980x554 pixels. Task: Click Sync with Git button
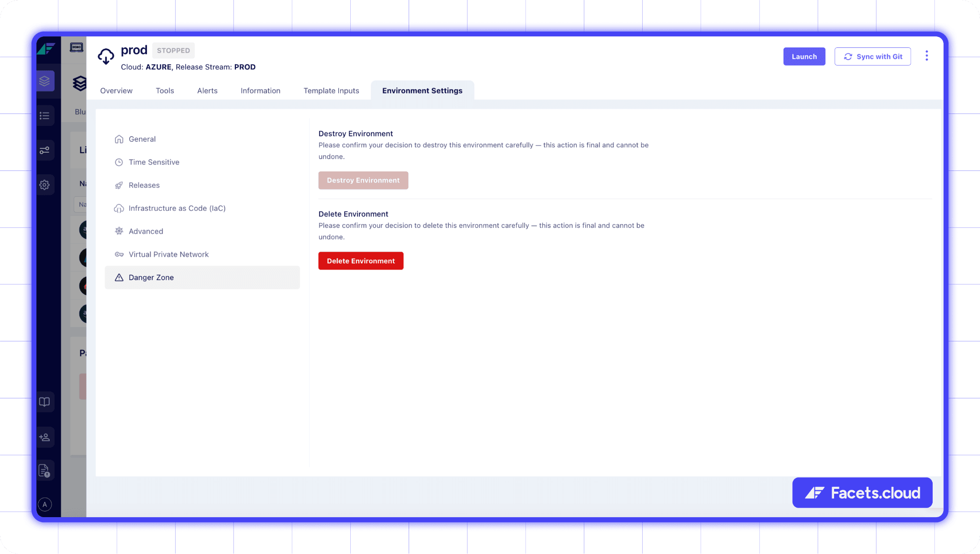tap(872, 57)
